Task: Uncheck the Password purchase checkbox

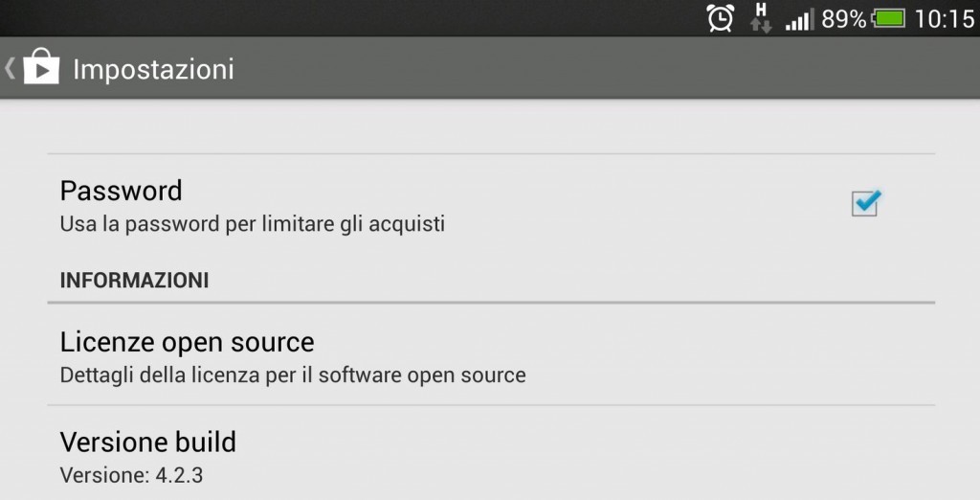Action: 865,203
